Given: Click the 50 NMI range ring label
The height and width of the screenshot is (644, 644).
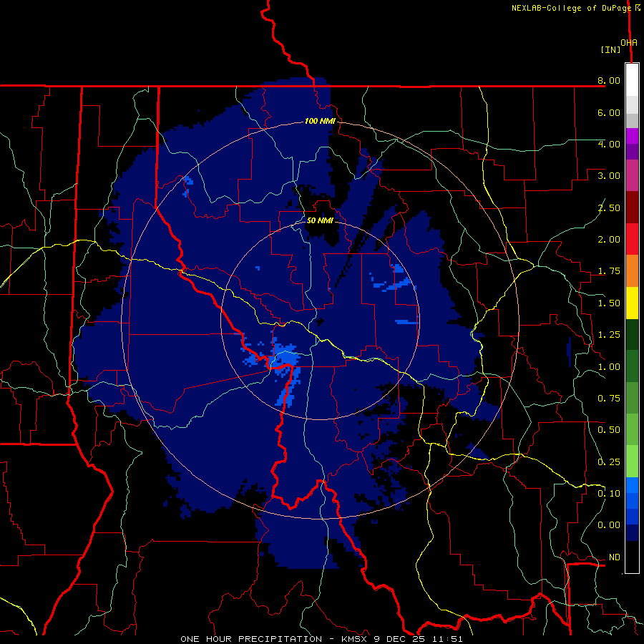Looking at the screenshot, I should (x=320, y=220).
